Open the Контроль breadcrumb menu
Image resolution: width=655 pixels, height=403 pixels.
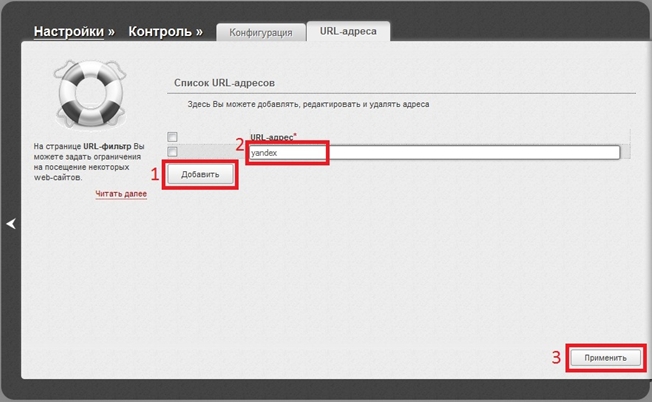[x=161, y=32]
